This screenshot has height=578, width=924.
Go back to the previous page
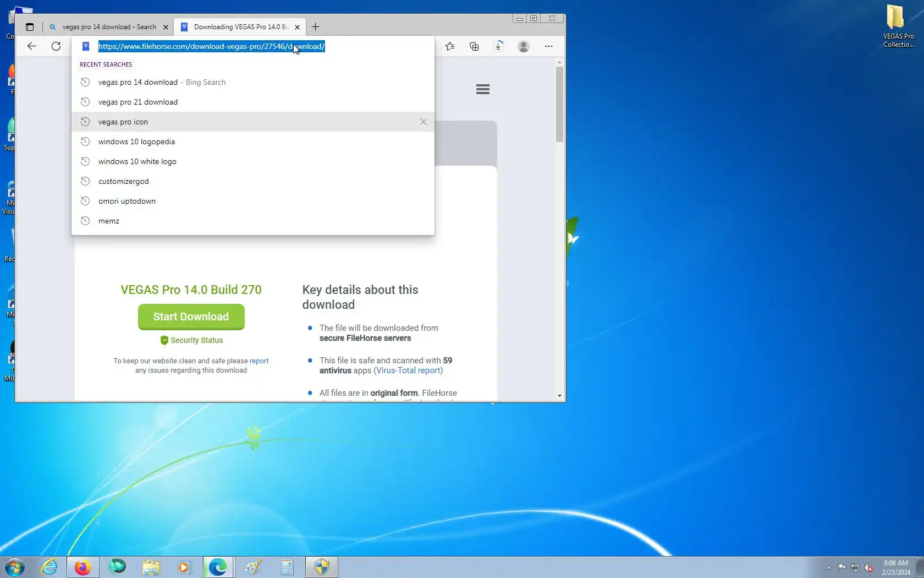click(x=32, y=46)
